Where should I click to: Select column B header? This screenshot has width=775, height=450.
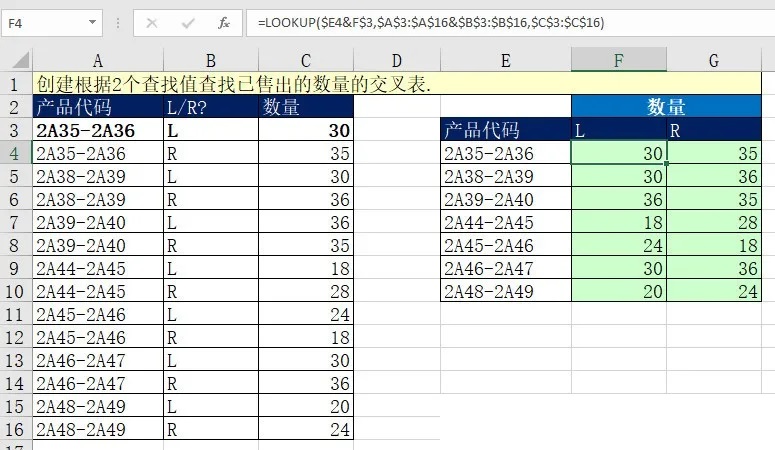211,60
